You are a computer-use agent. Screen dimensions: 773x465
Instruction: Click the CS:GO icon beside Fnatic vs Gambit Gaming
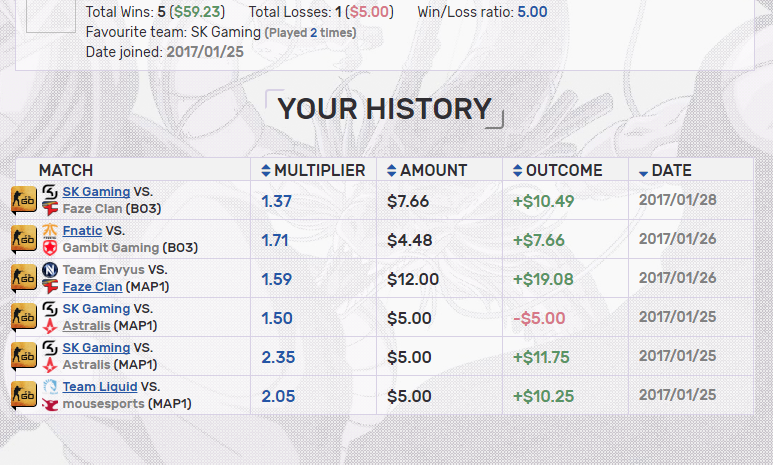(x=24, y=239)
